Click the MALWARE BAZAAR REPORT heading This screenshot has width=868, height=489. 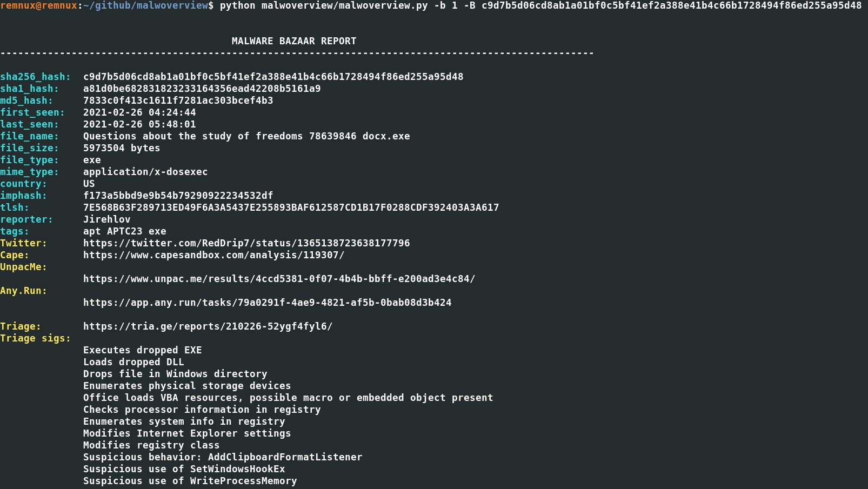(294, 41)
